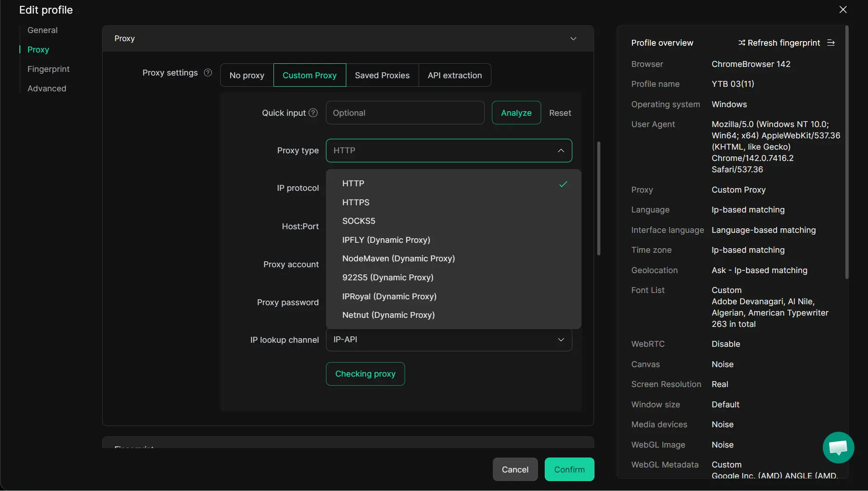This screenshot has height=491, width=868.
Task: Close the Edit profile dialog
Action: pyautogui.click(x=843, y=10)
